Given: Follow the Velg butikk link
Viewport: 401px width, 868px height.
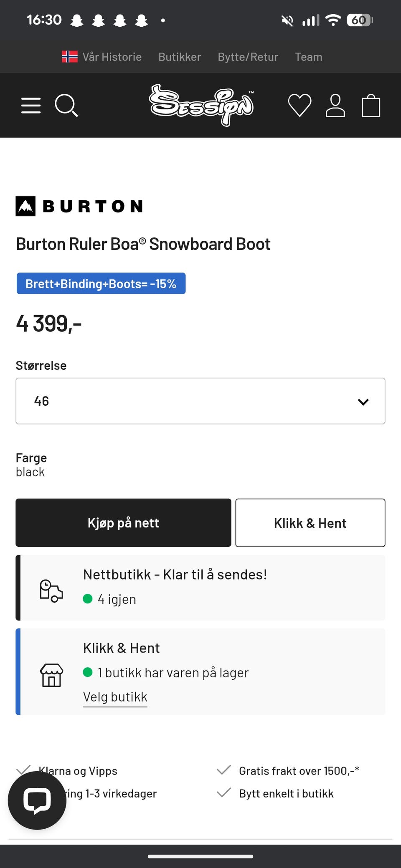Looking at the screenshot, I should pyautogui.click(x=115, y=697).
